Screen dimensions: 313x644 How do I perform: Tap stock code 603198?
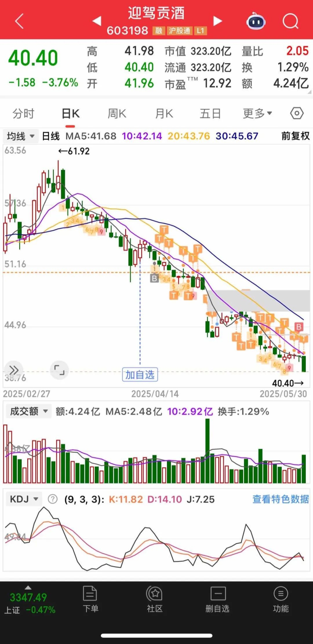pos(127,30)
